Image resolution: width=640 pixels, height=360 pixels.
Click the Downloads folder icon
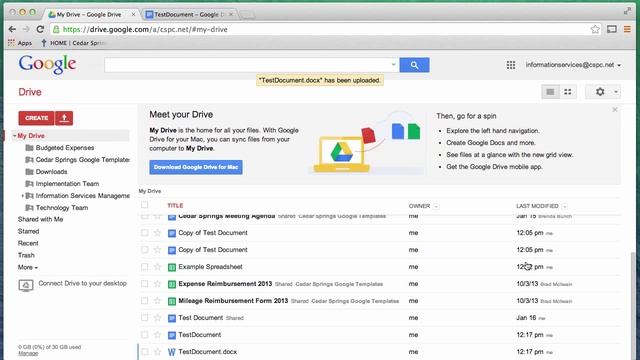pos(29,172)
